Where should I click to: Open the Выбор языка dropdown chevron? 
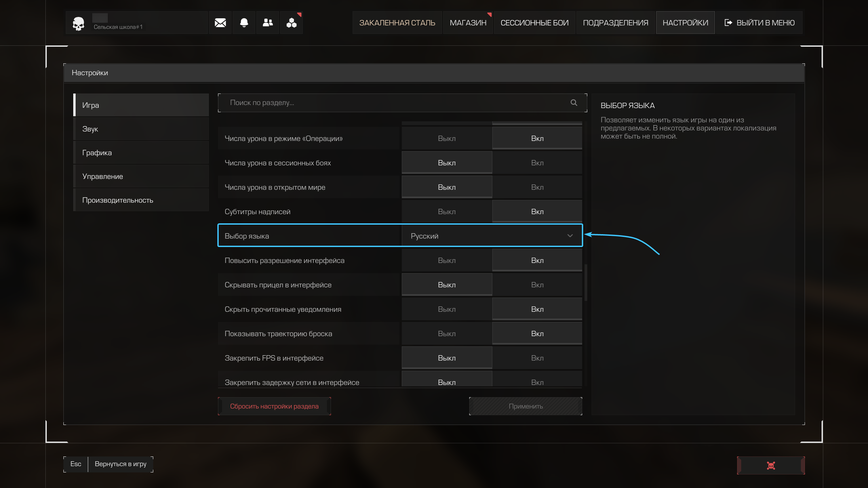coord(570,236)
